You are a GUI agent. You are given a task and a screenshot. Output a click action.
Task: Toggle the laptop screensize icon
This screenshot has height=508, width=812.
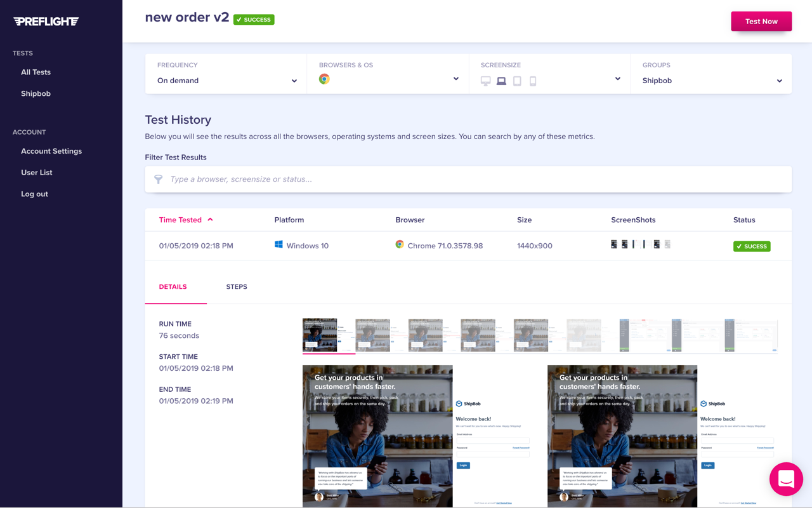point(501,81)
